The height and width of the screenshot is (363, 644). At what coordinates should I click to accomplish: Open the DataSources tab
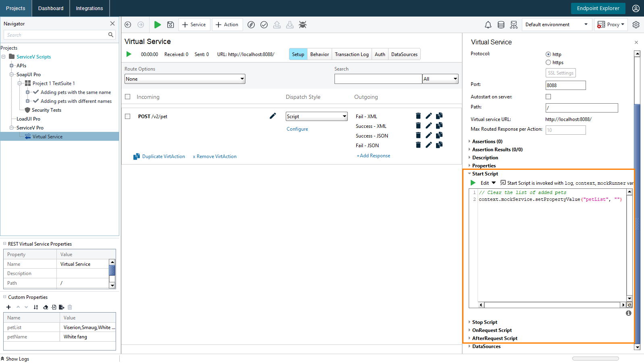pyautogui.click(x=404, y=54)
